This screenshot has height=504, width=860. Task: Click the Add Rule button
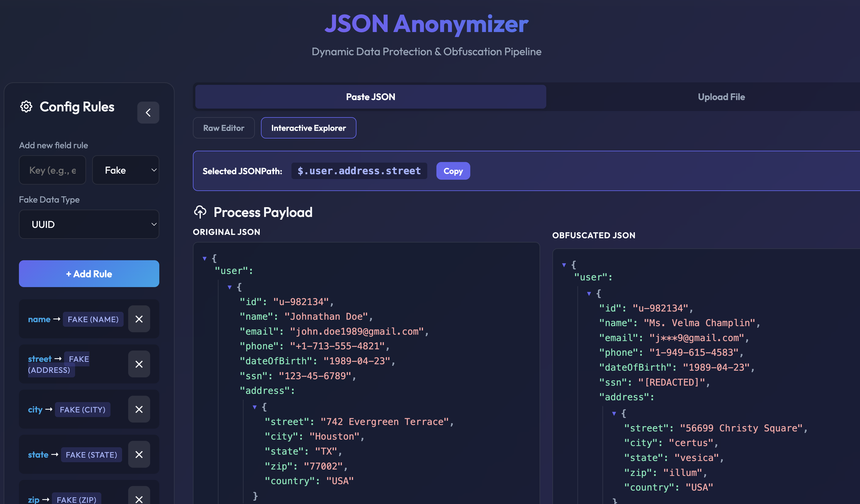[x=89, y=274]
